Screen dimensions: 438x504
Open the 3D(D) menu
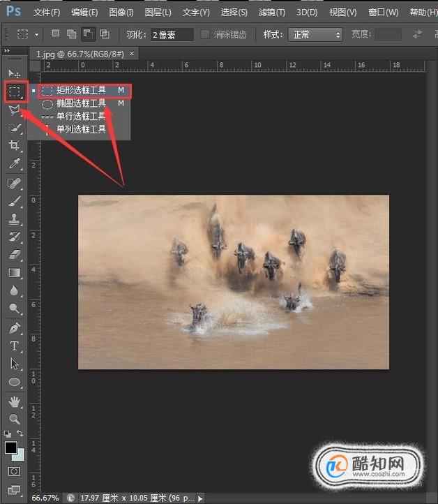[x=307, y=13]
